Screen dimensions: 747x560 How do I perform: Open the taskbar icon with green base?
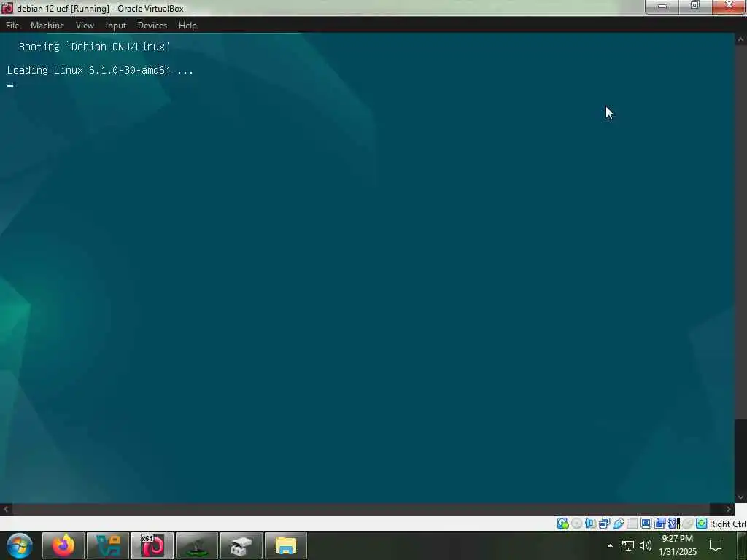197,545
